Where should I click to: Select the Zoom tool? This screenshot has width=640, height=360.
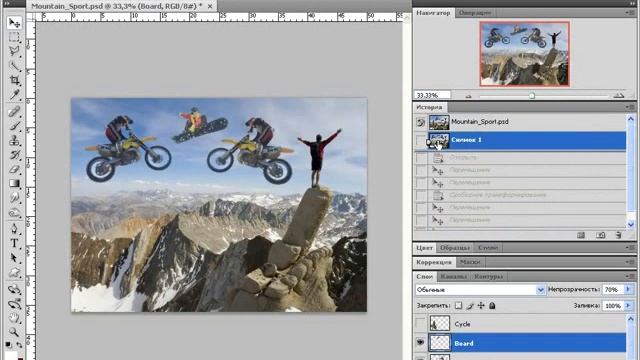pyautogui.click(x=14, y=332)
